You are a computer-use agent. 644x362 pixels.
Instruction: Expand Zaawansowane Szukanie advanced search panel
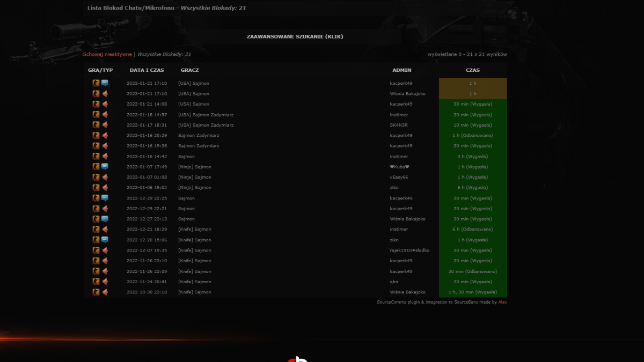point(295,37)
